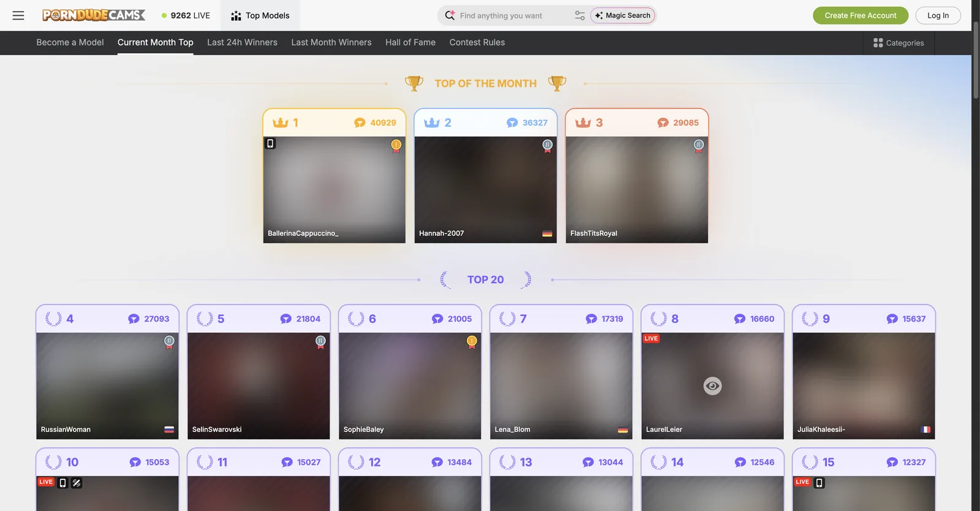Image resolution: width=980 pixels, height=511 pixels.
Task: Click gold medal badge on SophieBaley card
Action: pyautogui.click(x=472, y=342)
